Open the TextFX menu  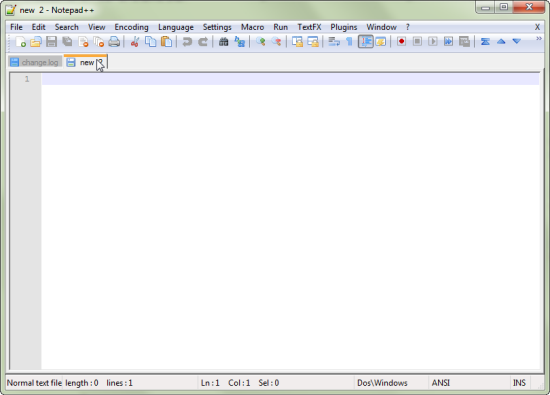309,27
